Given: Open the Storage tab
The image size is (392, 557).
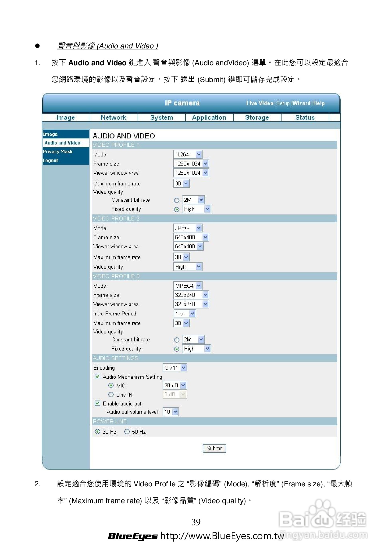Looking at the screenshot, I should click(x=257, y=117).
